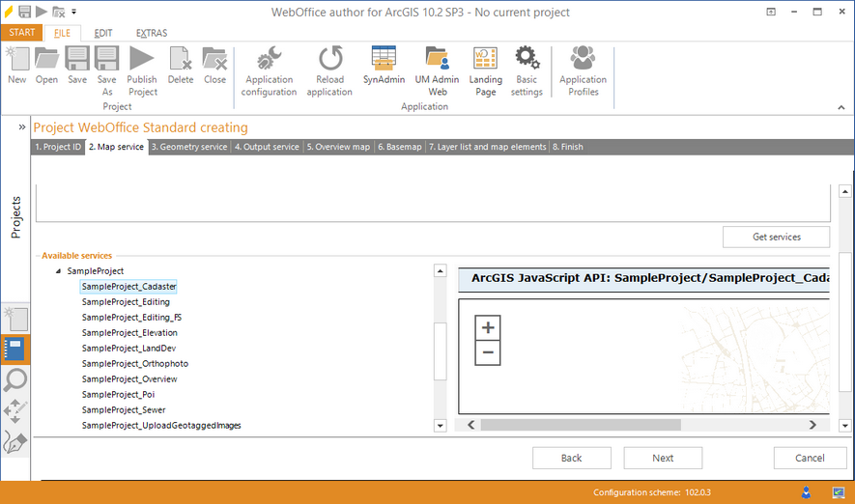Click the Next button
Image resolution: width=855 pixels, height=504 pixels.
[x=663, y=459]
